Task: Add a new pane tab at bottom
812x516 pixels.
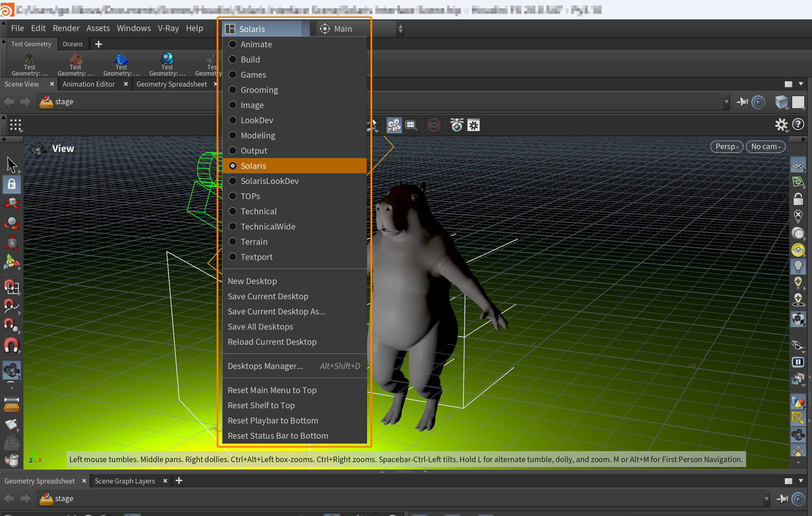Action: coord(179,480)
